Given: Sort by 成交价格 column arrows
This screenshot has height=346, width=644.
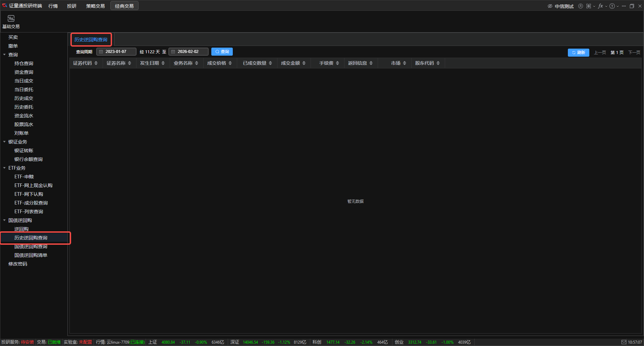Looking at the screenshot, I should coord(230,63).
